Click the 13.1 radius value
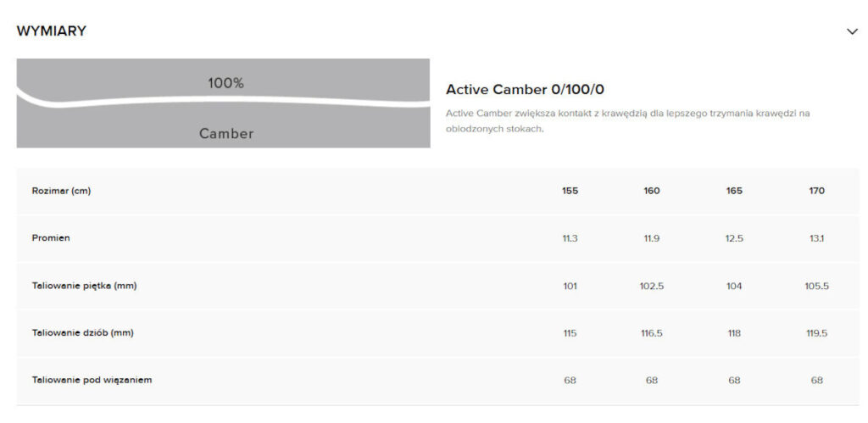The height and width of the screenshot is (423, 868). pos(816,238)
